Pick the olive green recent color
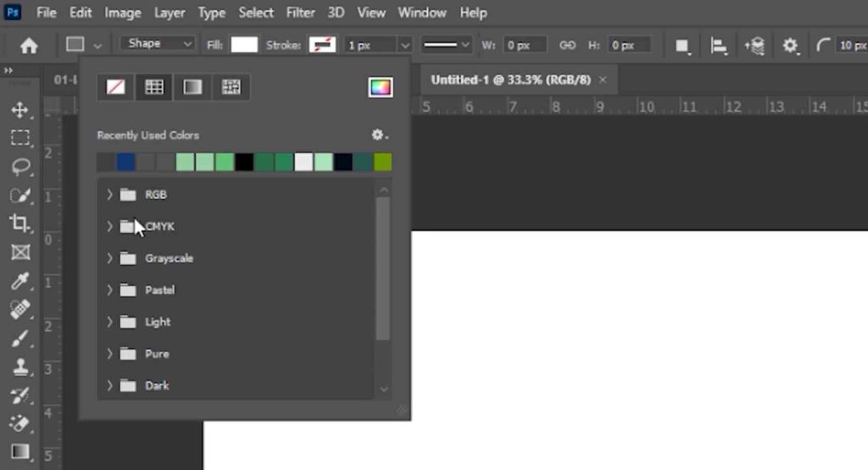 coord(382,162)
